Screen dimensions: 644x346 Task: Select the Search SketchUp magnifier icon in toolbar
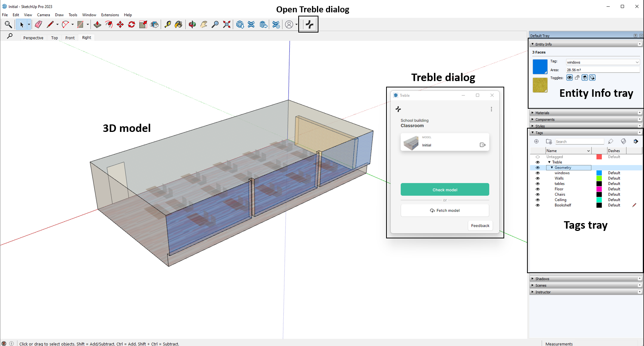8,25
